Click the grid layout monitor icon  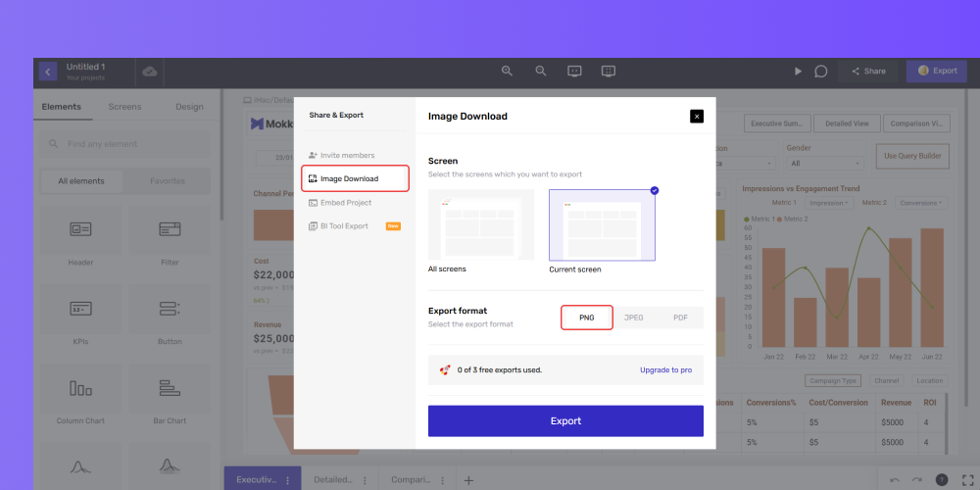pyautogui.click(x=609, y=72)
